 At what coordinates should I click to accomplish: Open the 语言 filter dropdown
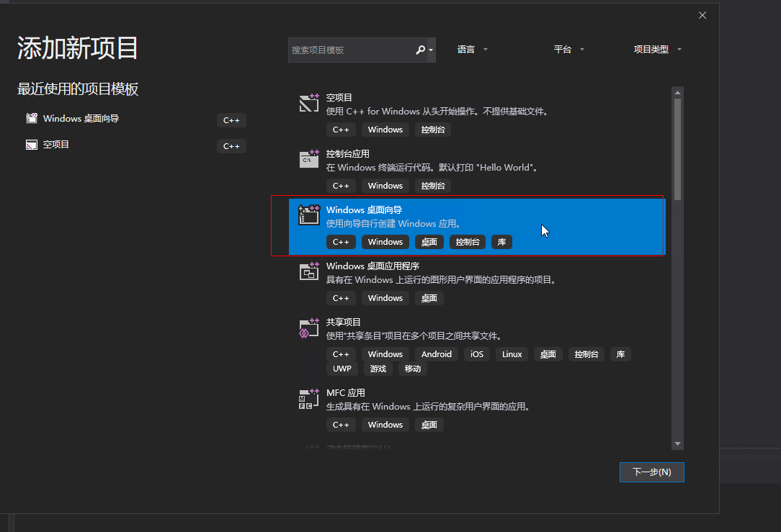472,49
